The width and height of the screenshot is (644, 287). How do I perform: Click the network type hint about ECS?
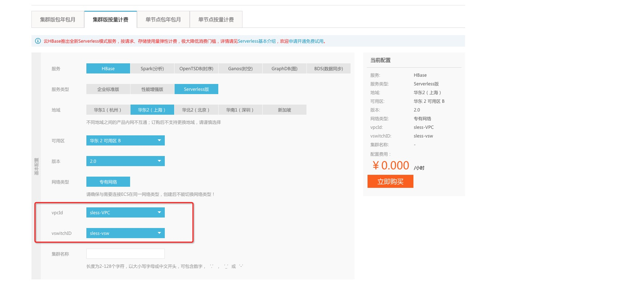click(x=151, y=194)
